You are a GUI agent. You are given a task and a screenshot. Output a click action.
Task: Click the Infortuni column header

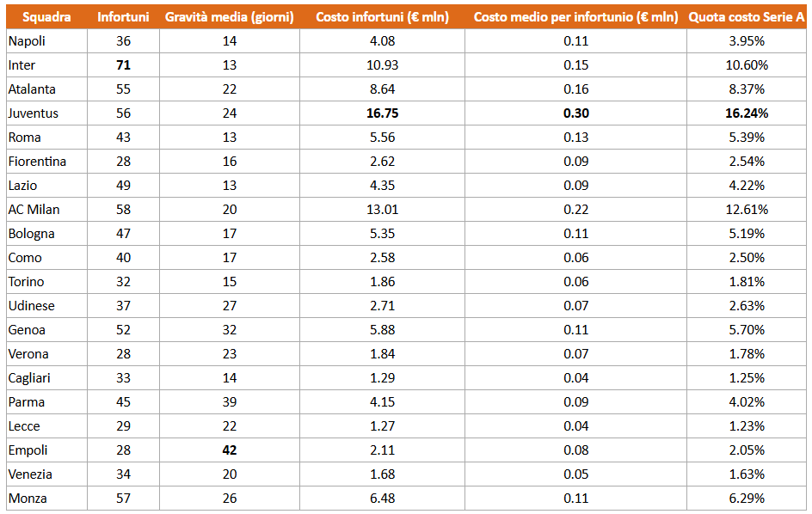tap(123, 17)
